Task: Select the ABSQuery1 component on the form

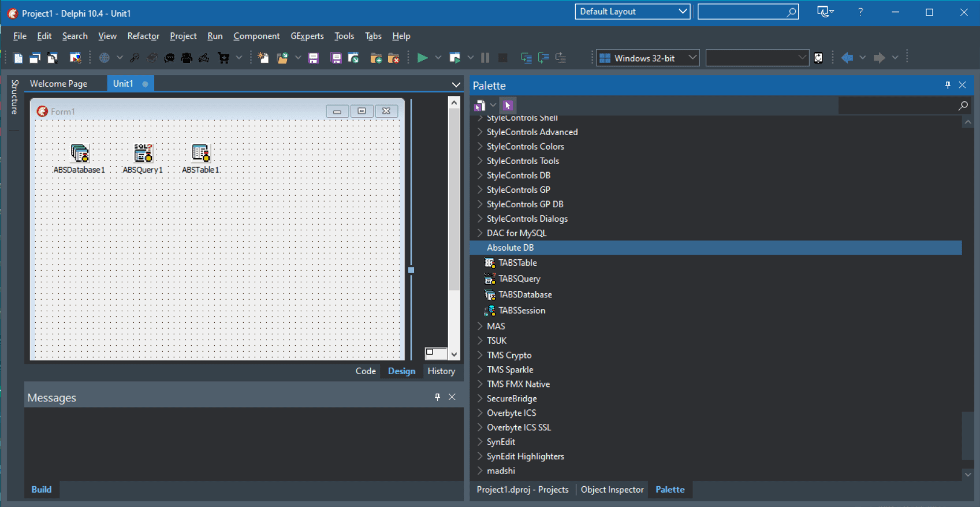Action: (143, 159)
